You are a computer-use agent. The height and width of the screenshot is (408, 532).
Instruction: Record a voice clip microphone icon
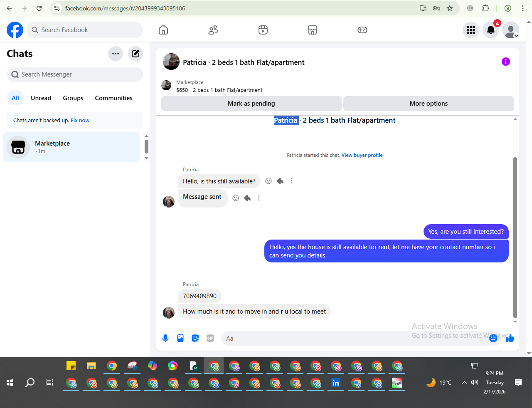click(165, 338)
